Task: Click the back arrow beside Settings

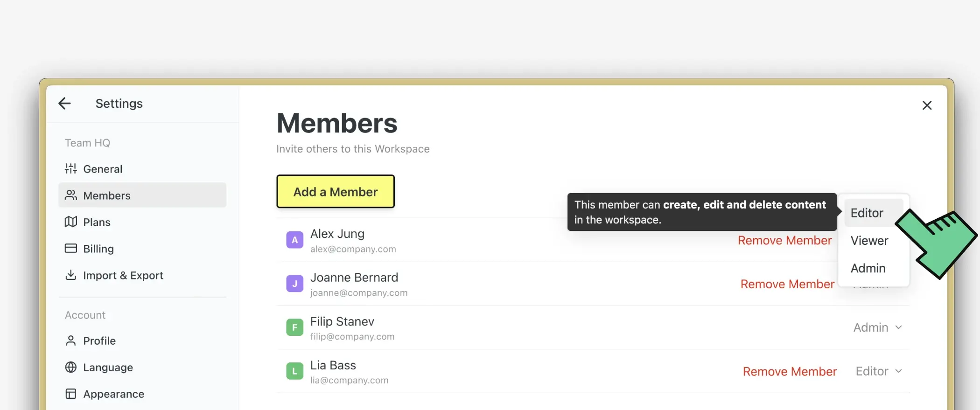Action: [x=64, y=104]
